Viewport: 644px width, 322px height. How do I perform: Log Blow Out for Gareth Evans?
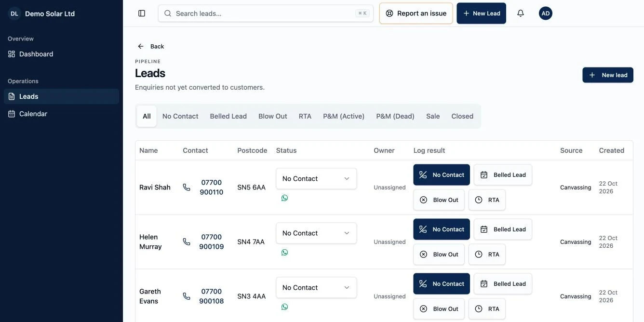439,309
